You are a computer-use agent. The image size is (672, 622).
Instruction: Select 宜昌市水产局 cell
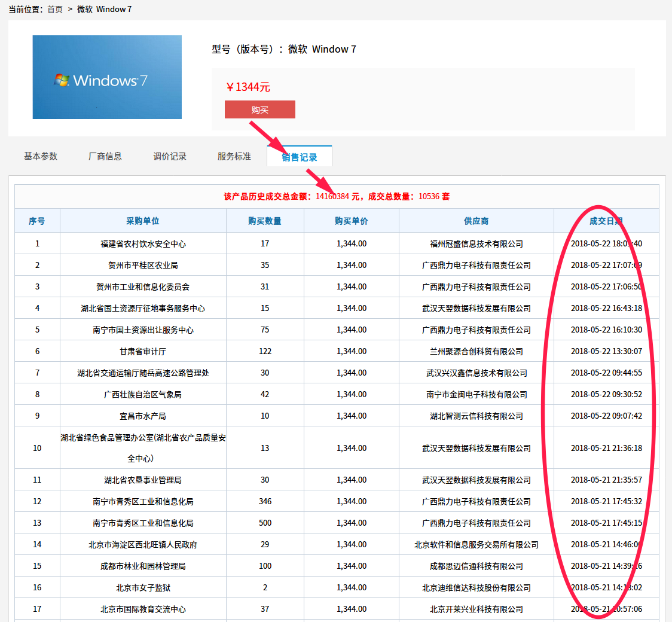[143, 416]
